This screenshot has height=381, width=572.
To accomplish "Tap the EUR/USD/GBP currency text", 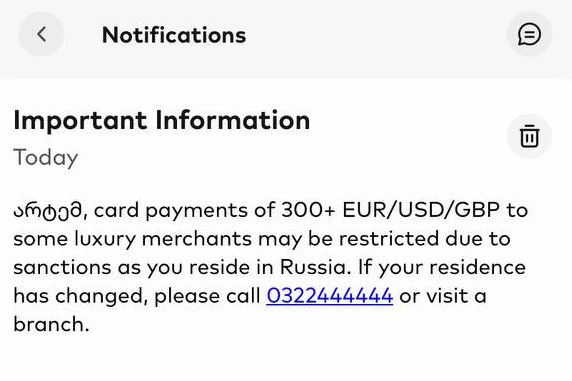I will click(421, 210).
